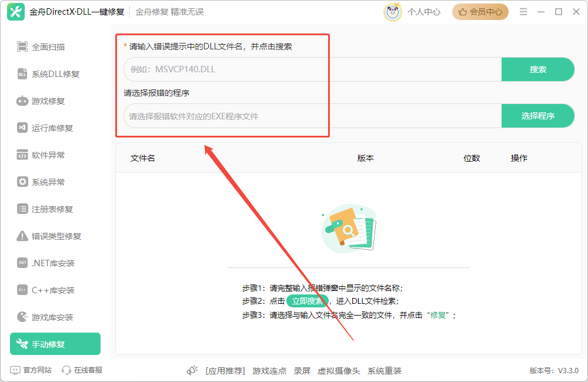The image size is (588, 382).
Task: Select the 手动修复 sidebar item
Action: click(x=55, y=344)
